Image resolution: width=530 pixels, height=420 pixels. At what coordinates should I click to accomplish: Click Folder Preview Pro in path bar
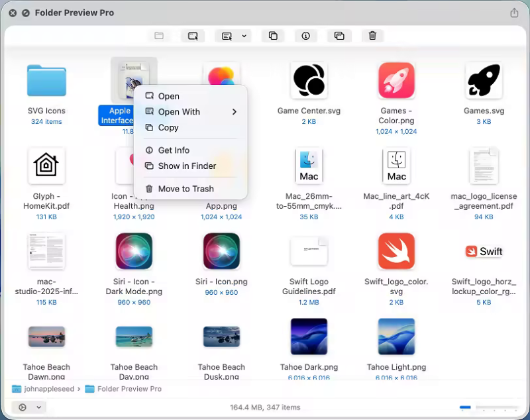click(x=129, y=389)
